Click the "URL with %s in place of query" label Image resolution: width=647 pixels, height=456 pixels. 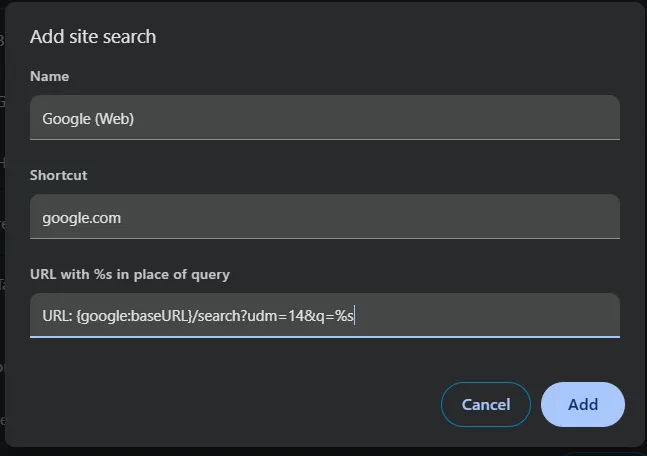pos(130,274)
